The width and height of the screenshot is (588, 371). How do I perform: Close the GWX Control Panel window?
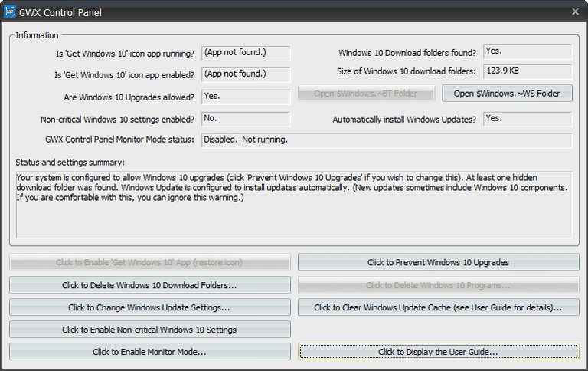point(575,11)
